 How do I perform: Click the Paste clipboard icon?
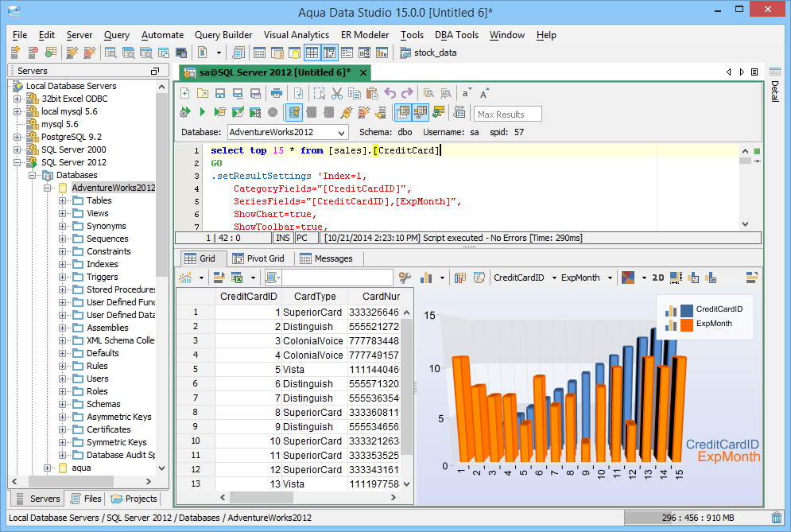(x=372, y=93)
